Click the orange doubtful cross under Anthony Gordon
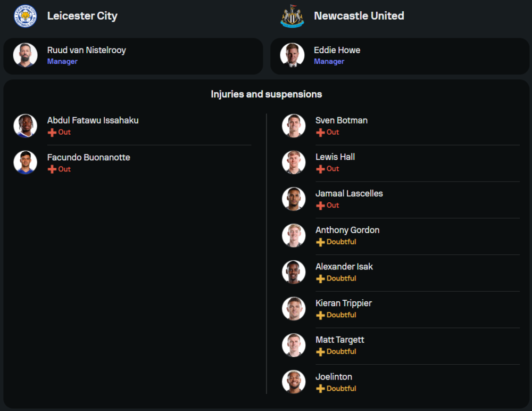532x411 pixels. pyautogui.click(x=320, y=242)
